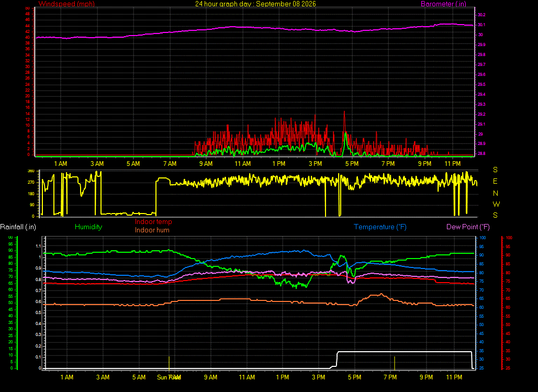Click the "1.1" rainfall scale value

click(x=38, y=246)
